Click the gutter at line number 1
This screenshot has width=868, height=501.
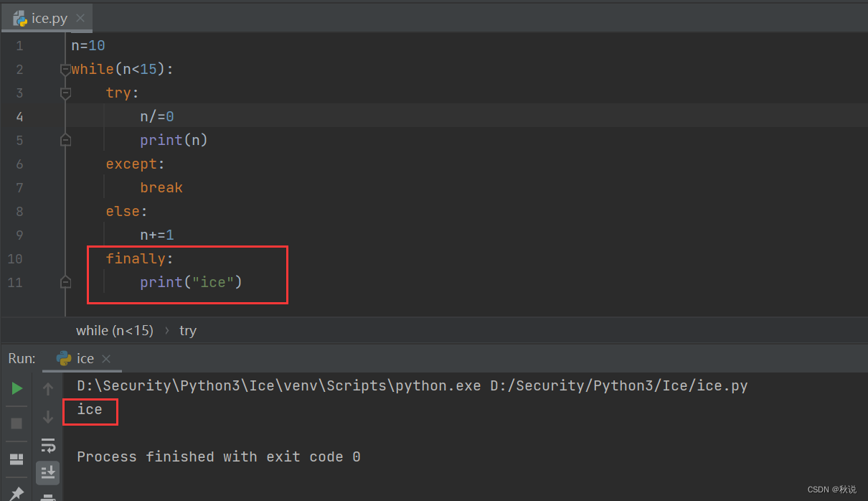coord(19,45)
